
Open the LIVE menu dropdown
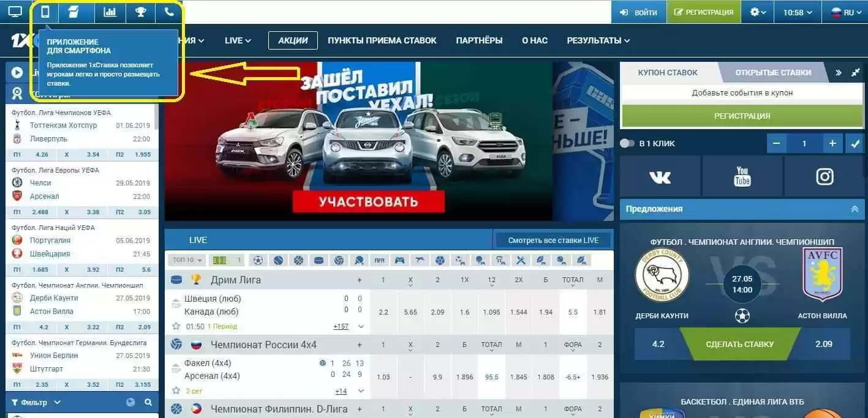point(238,40)
